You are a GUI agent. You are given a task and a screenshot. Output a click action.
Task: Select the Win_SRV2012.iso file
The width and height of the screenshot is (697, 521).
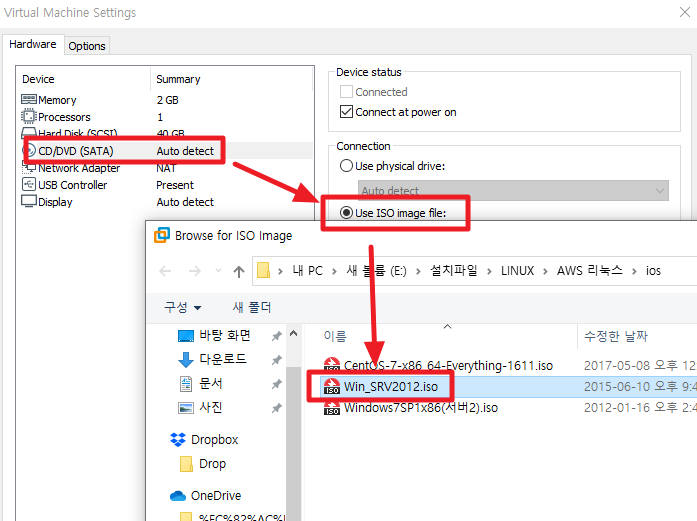(391, 387)
